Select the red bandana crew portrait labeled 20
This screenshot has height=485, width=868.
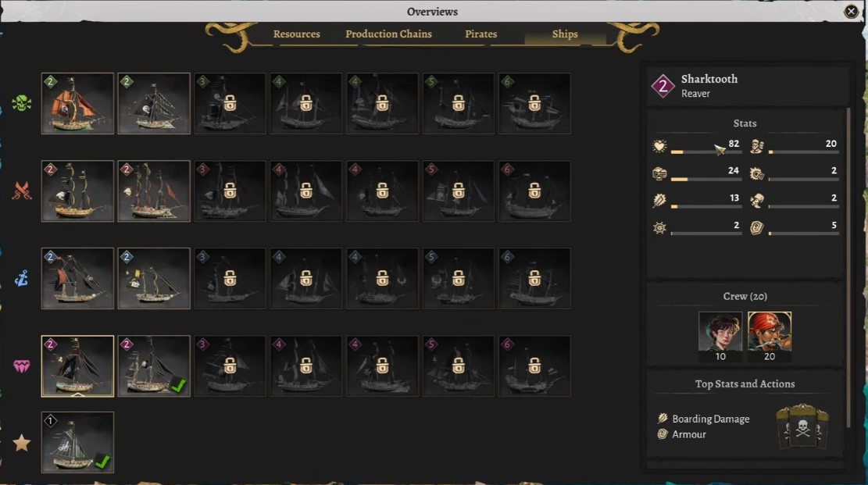[x=770, y=332]
